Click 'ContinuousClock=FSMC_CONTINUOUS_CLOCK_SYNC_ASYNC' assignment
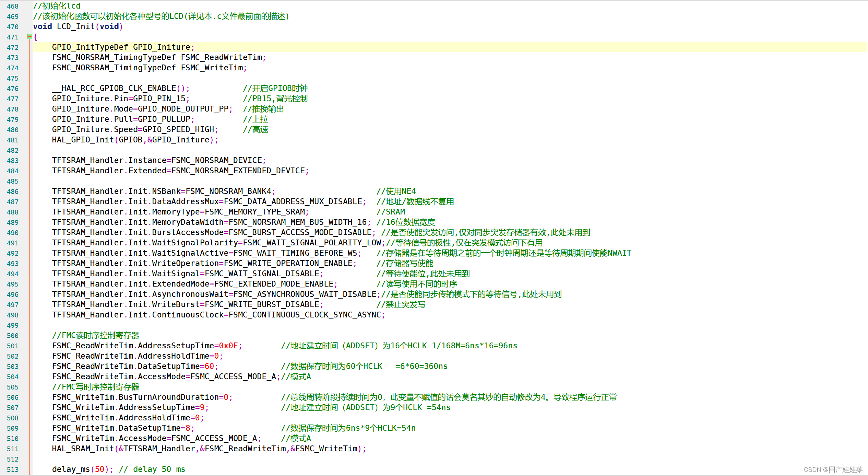The width and height of the screenshot is (868, 476). point(266,315)
